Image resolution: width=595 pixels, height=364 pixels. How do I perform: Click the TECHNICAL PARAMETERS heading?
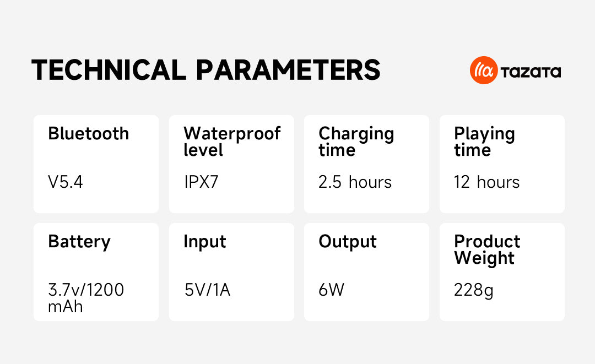coord(206,70)
